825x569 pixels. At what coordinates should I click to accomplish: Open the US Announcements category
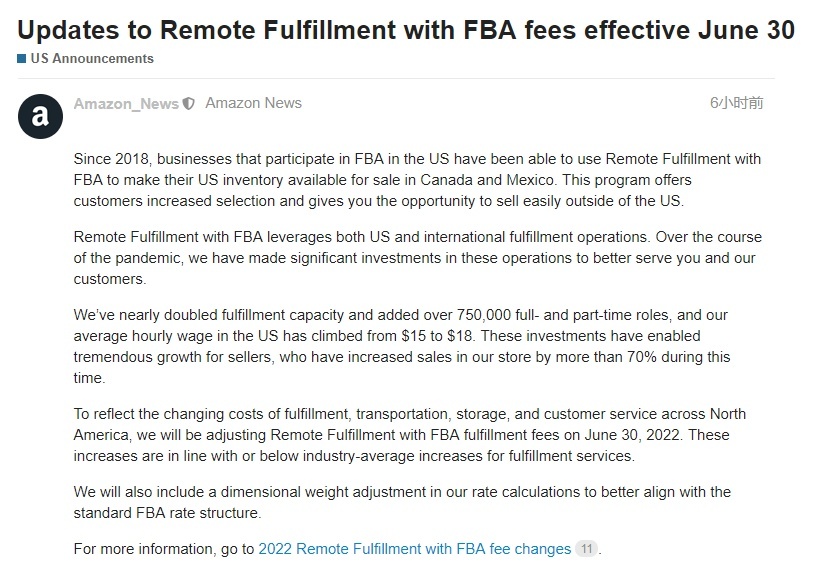(x=92, y=58)
